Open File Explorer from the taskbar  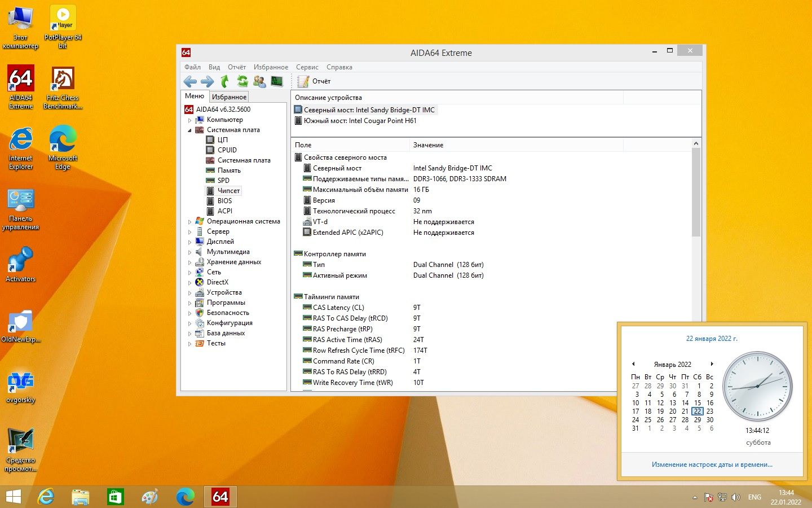pos(81,497)
